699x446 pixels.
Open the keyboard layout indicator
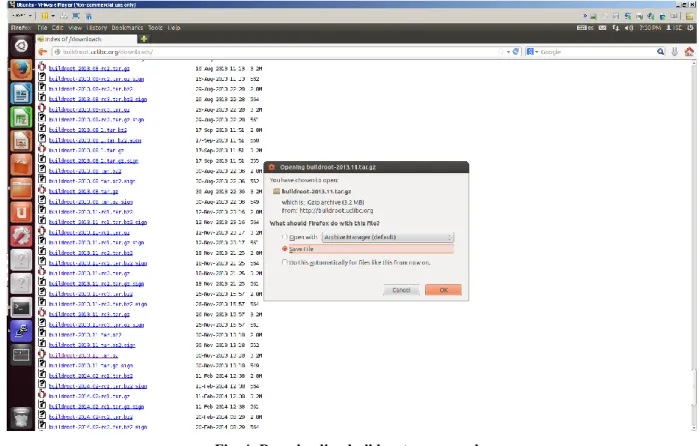click(x=585, y=28)
